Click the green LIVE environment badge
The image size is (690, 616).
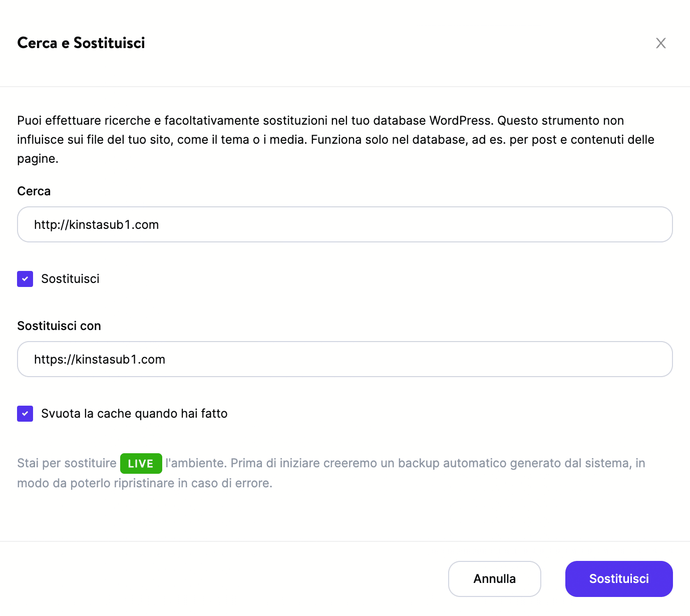tap(141, 463)
